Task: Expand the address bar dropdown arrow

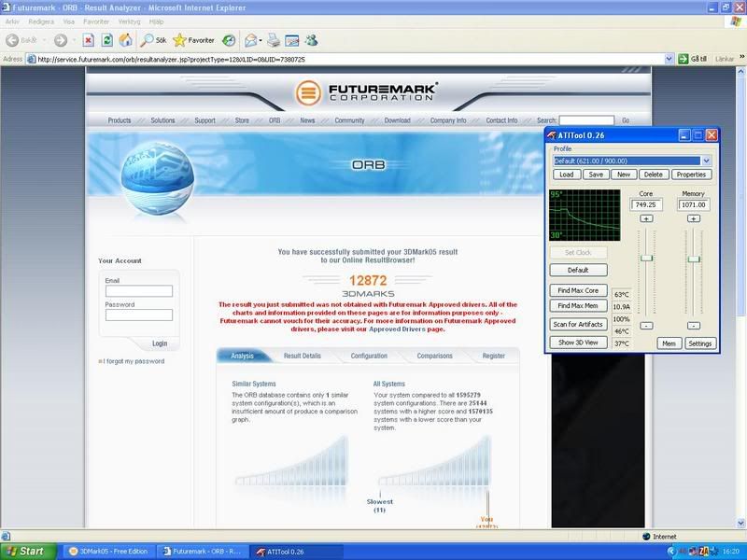Action: click(x=669, y=59)
